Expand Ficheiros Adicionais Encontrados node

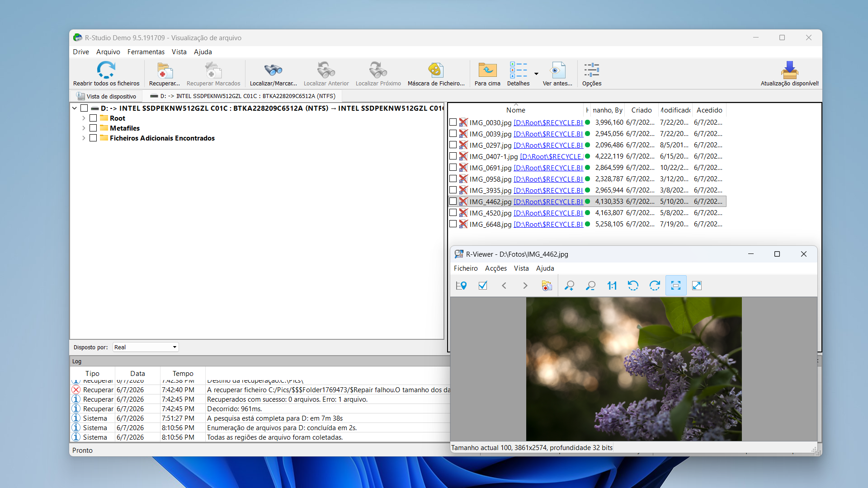point(84,138)
